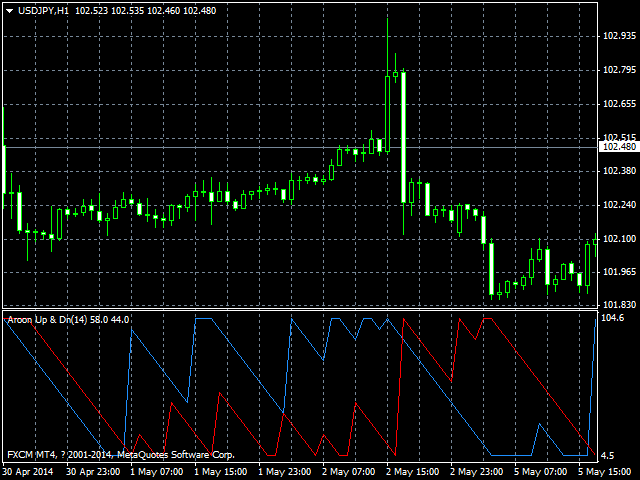Select price scale value 102.380

(x=619, y=171)
